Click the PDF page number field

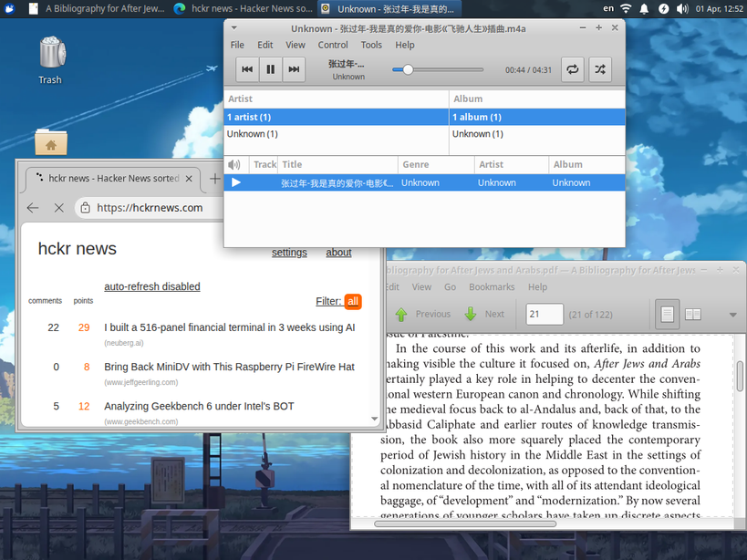point(545,315)
